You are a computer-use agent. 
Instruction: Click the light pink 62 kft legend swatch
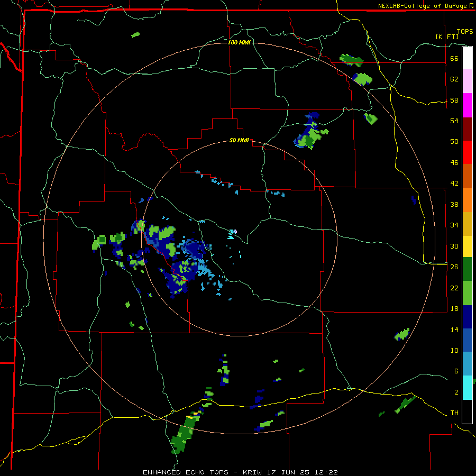pos(467,81)
